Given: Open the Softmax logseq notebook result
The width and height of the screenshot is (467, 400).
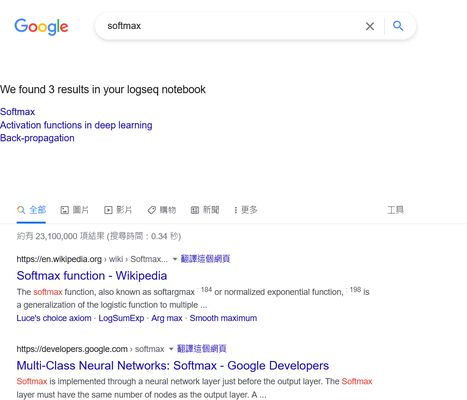Looking at the screenshot, I should tap(17, 112).
